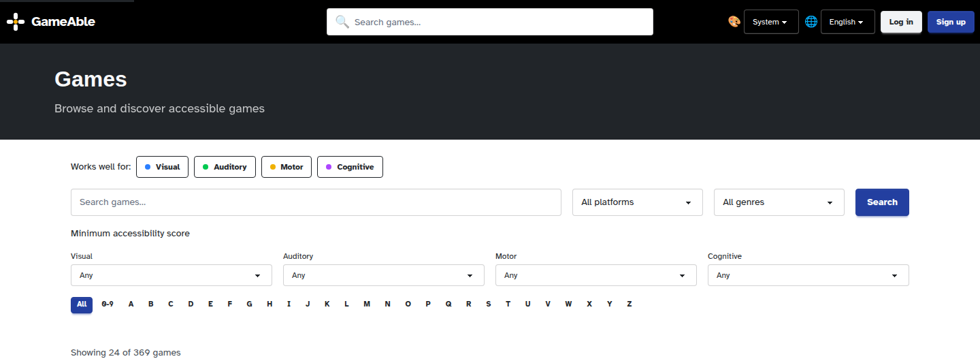
Task: Filter games starting with C
Action: click(x=171, y=304)
